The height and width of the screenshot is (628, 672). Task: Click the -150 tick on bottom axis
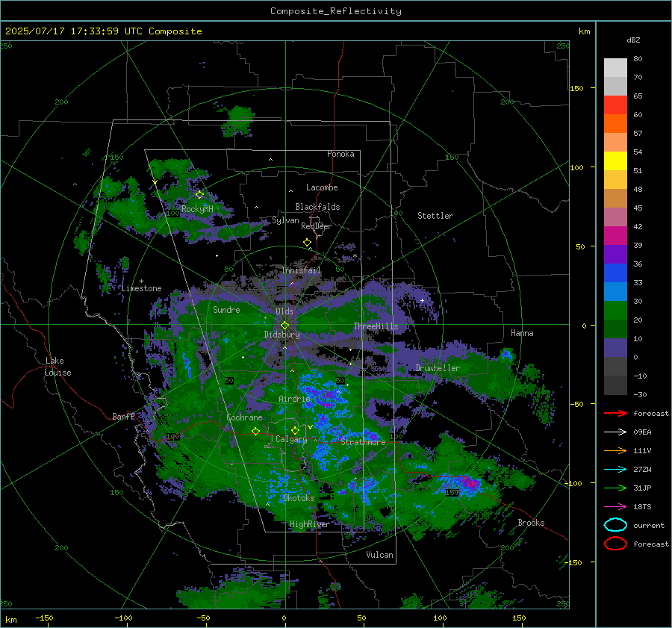44,618
